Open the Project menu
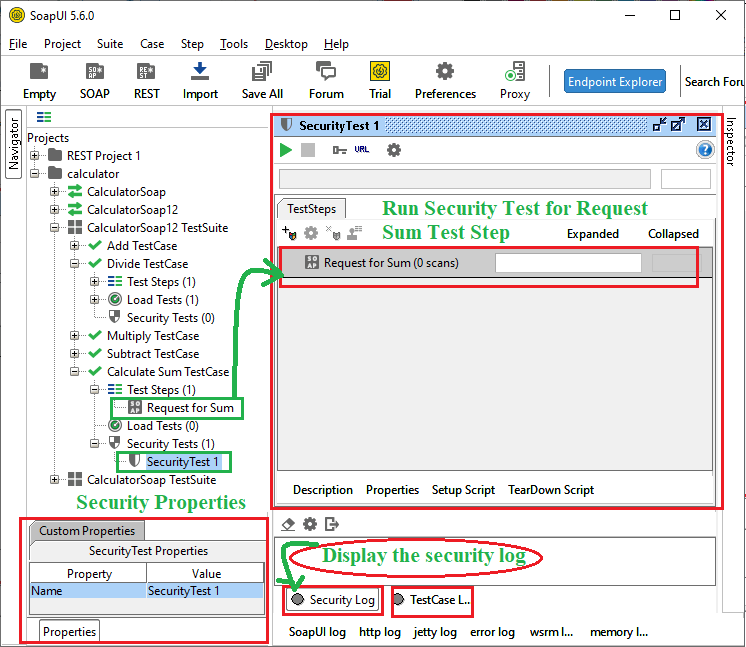746x647 pixels. pos(62,44)
